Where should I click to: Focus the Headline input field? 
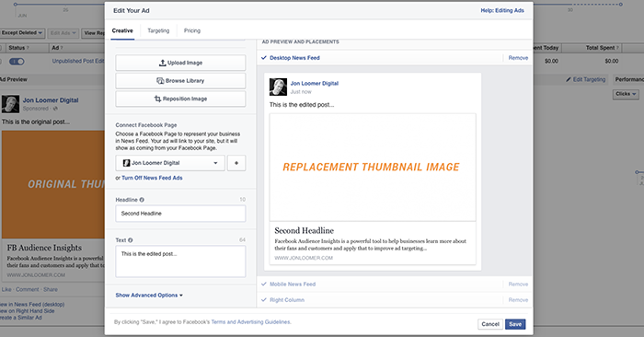(180, 214)
